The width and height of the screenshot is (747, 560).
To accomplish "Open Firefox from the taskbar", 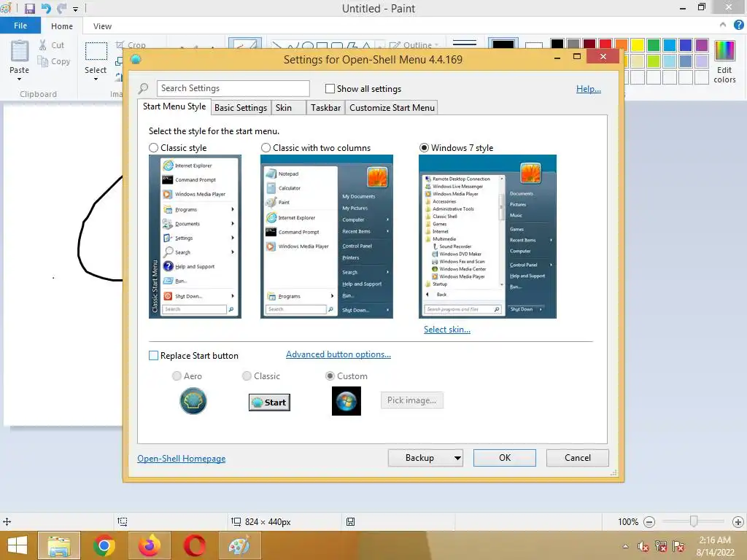I will pos(150,545).
